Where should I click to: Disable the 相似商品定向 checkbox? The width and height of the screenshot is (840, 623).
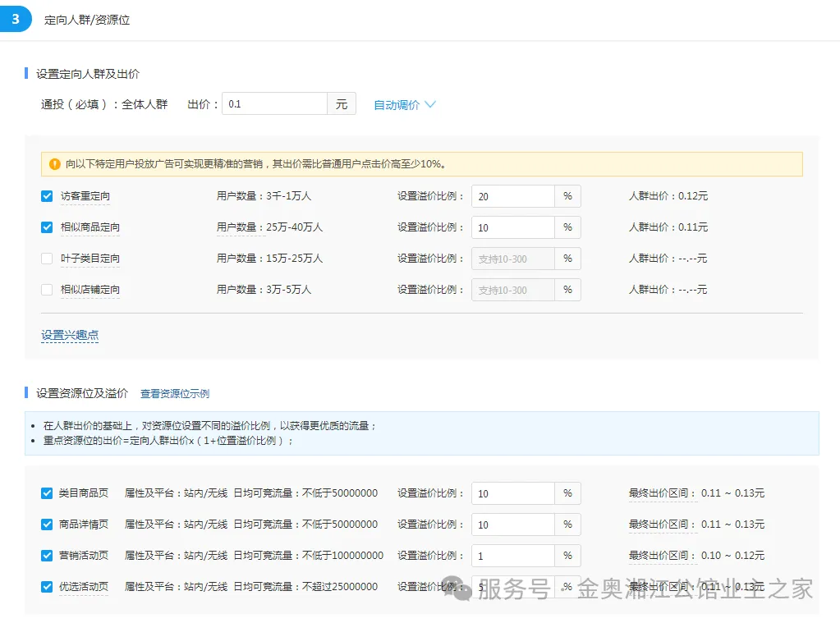[x=47, y=227]
